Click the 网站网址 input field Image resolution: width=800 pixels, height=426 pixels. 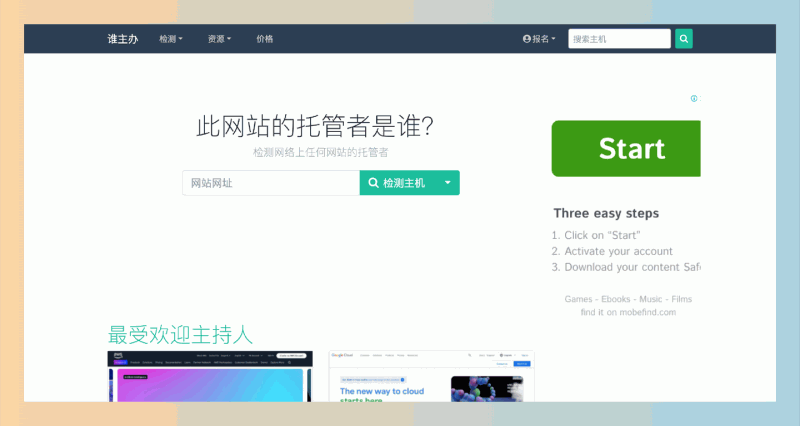coord(271,183)
